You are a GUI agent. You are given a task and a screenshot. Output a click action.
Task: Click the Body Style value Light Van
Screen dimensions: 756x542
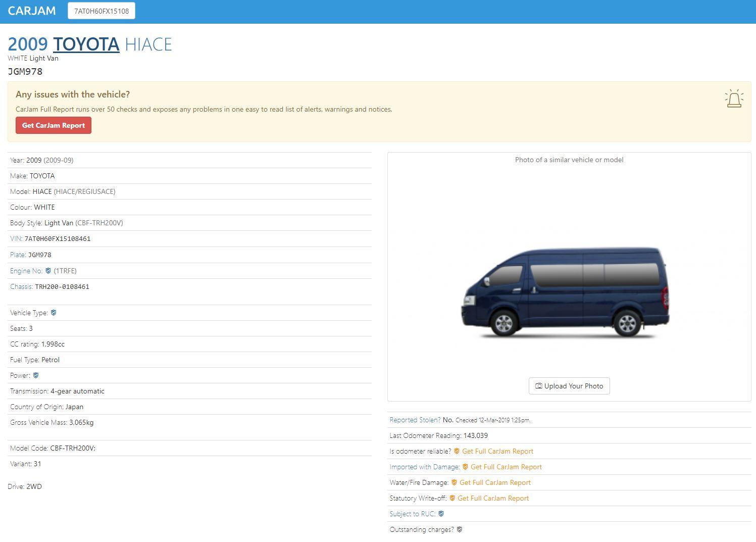click(59, 223)
